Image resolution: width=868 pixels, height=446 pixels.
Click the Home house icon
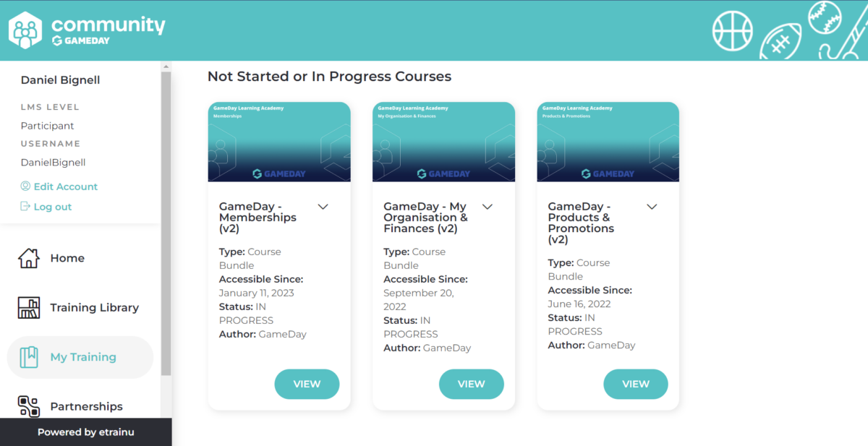(29, 258)
